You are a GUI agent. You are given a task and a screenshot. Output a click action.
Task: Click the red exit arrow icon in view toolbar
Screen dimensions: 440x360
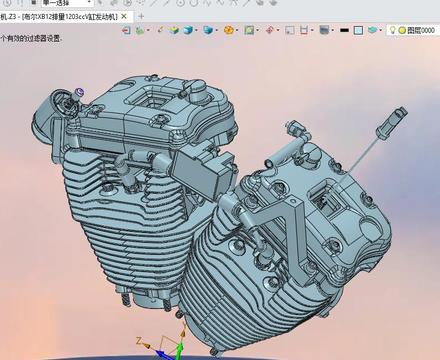pos(126,30)
